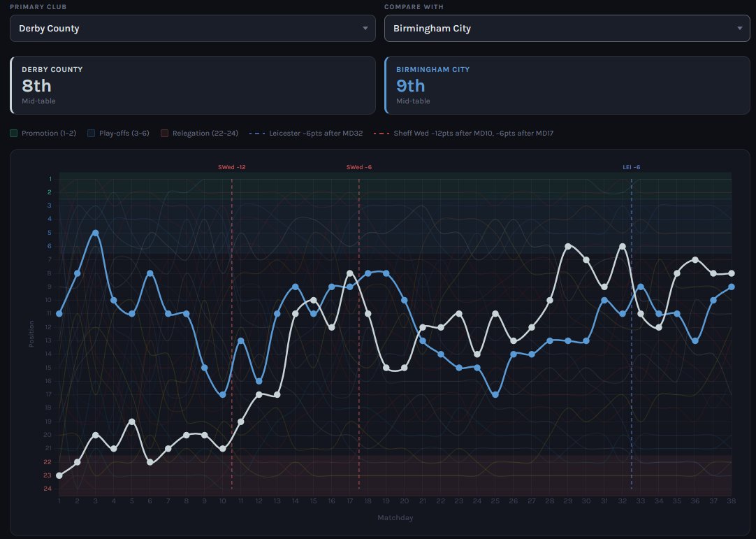Image resolution: width=756 pixels, height=539 pixels.
Task: Click Birmingham's blue point at matchday 38, position 9
Action: point(732,287)
